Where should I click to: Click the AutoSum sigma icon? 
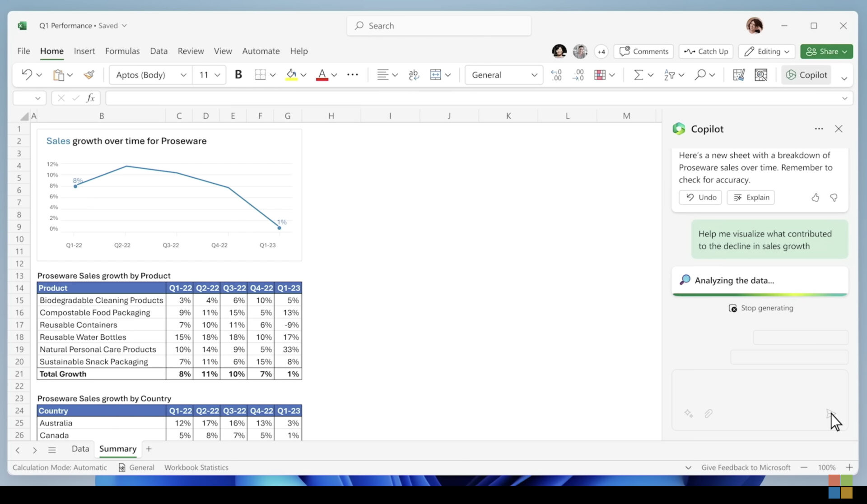pyautogui.click(x=638, y=75)
